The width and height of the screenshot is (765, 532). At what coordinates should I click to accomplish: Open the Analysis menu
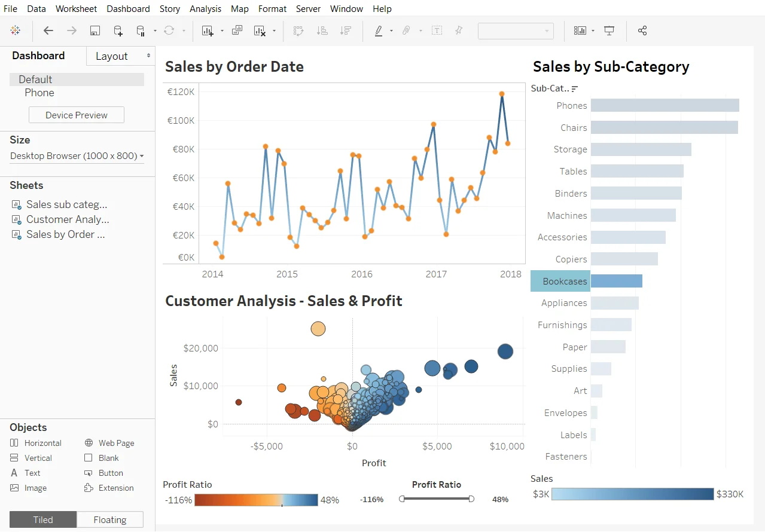tap(205, 8)
